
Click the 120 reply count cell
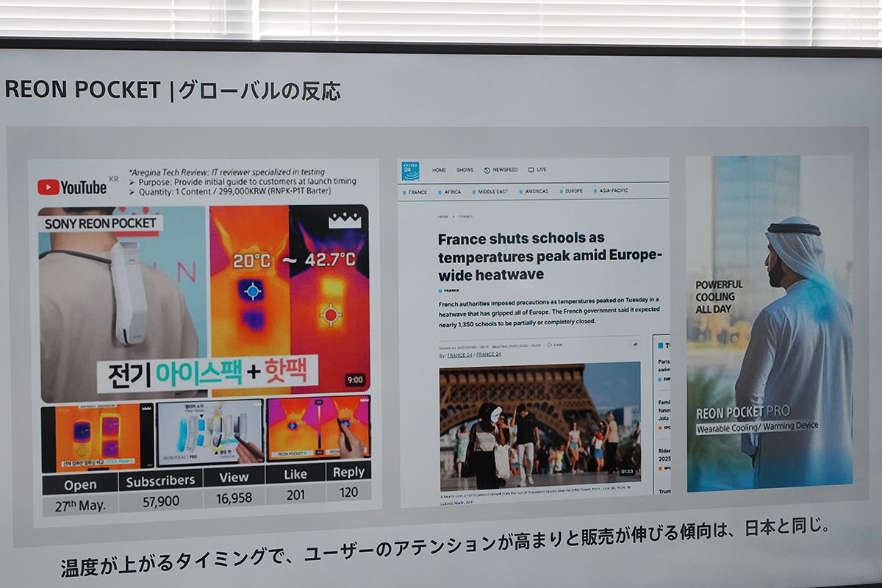coord(348,492)
